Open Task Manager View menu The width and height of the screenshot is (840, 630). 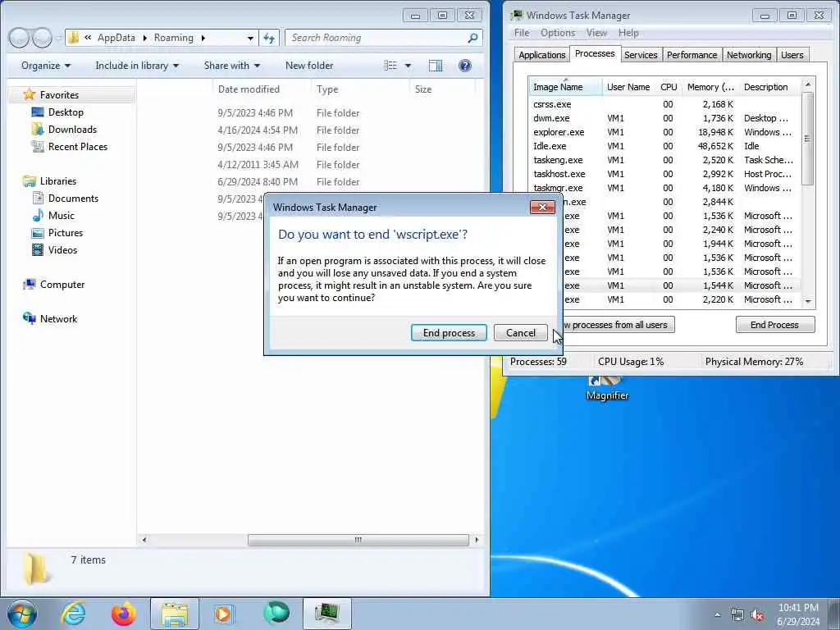[x=596, y=33]
